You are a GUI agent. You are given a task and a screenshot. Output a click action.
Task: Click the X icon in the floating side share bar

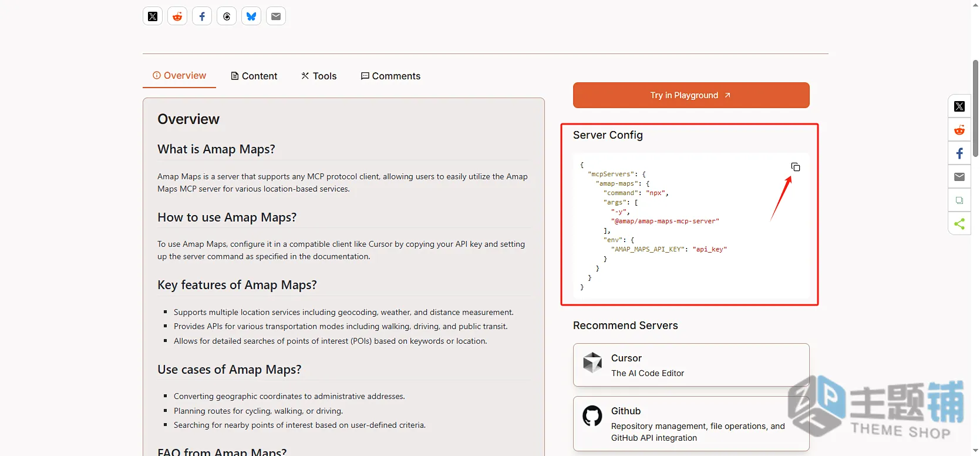tap(959, 106)
